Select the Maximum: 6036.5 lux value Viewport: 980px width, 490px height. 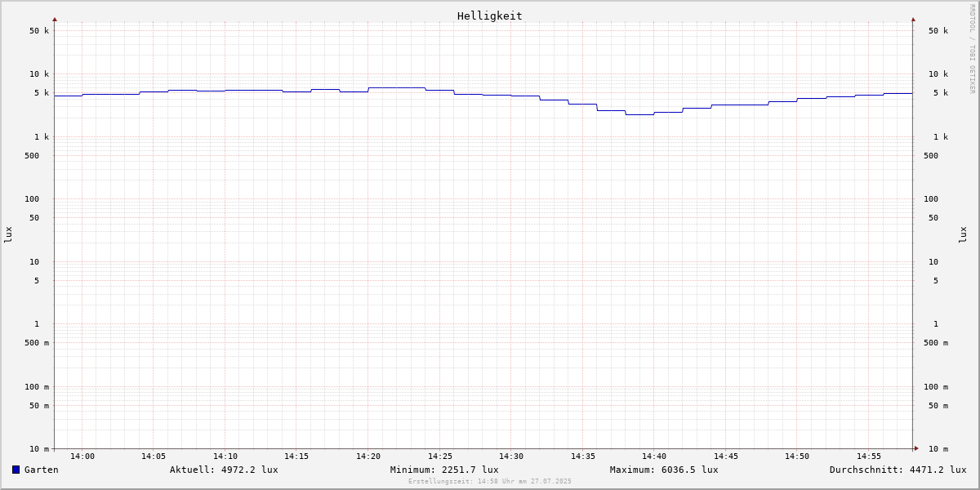coord(664,470)
